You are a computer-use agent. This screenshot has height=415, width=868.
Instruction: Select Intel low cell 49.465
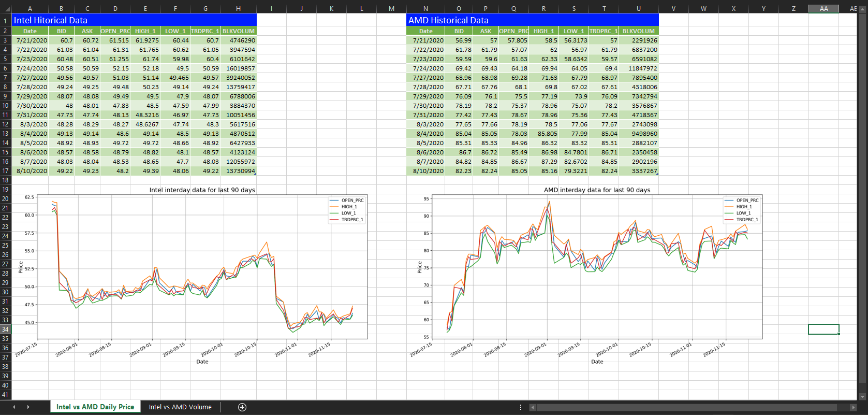(175, 78)
